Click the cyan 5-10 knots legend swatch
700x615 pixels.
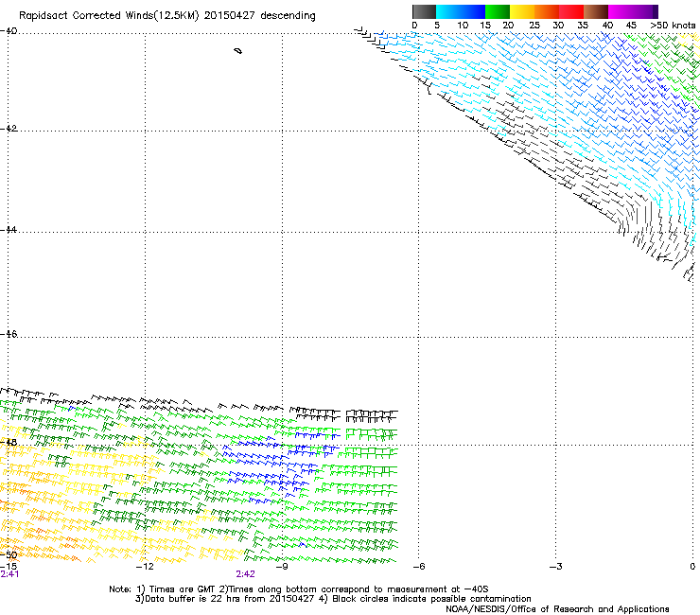(x=448, y=11)
